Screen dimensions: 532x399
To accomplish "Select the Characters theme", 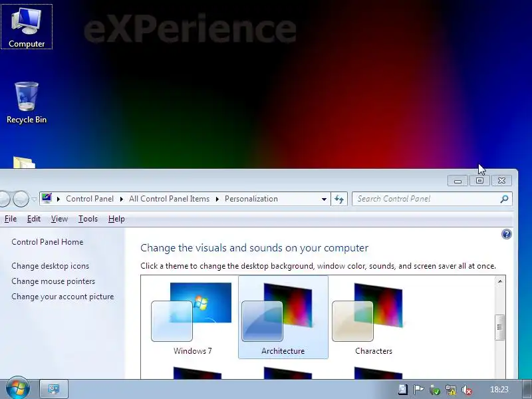I will tap(373, 318).
